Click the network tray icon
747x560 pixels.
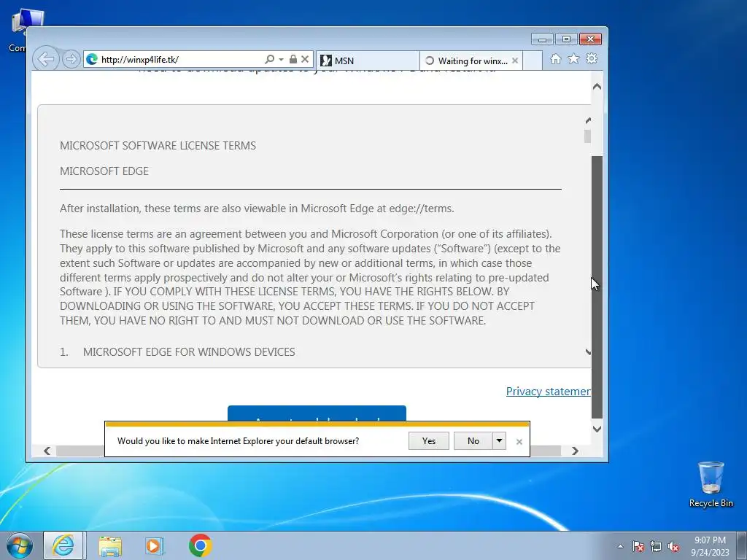click(x=656, y=546)
